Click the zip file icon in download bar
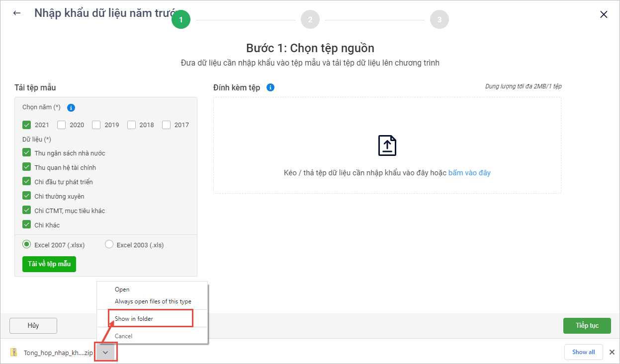This screenshot has height=364, width=620. (x=14, y=352)
